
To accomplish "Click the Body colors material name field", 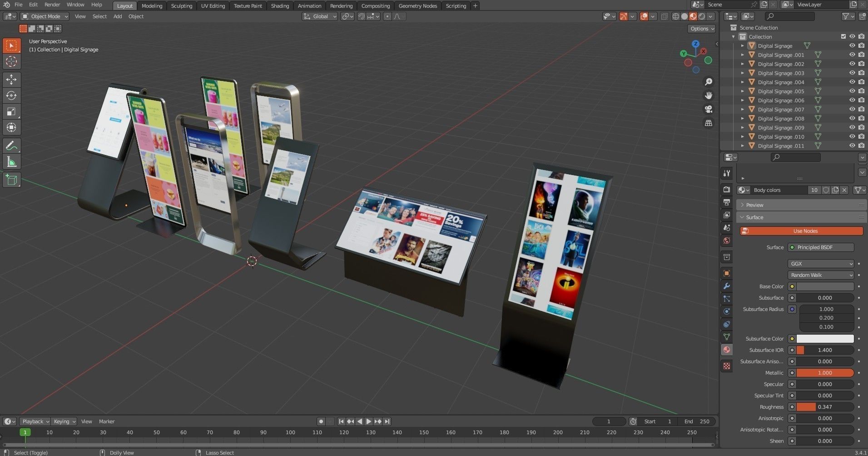I will 779,190.
